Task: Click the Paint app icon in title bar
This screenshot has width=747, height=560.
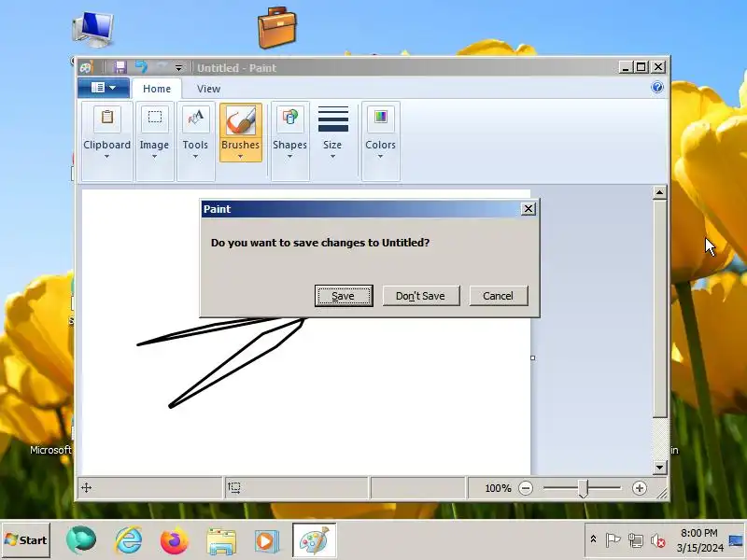Action: [x=87, y=67]
